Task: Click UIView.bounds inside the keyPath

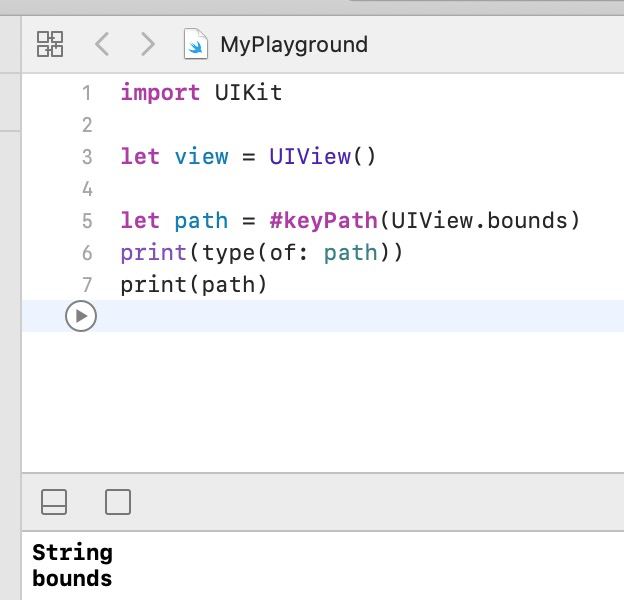Action: click(480, 220)
